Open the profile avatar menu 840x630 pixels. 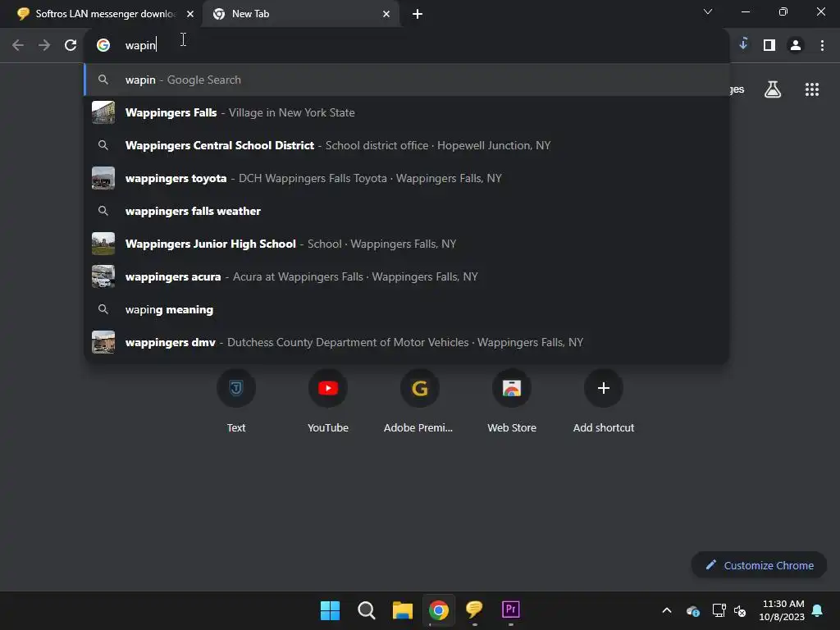[x=796, y=45]
